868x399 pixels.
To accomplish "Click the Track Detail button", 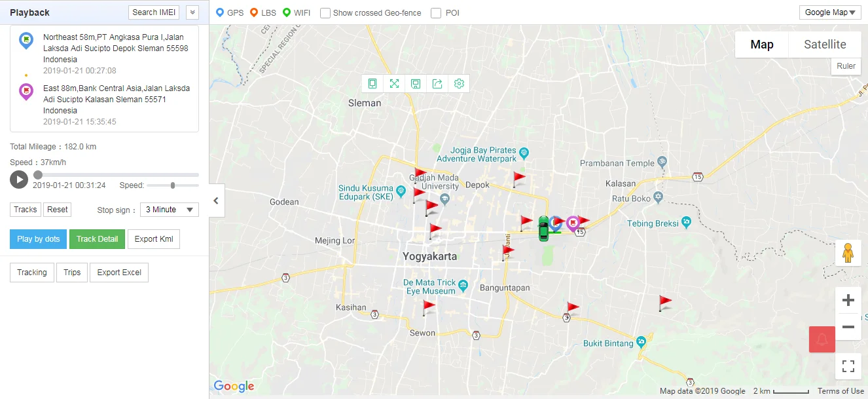I will pos(97,239).
